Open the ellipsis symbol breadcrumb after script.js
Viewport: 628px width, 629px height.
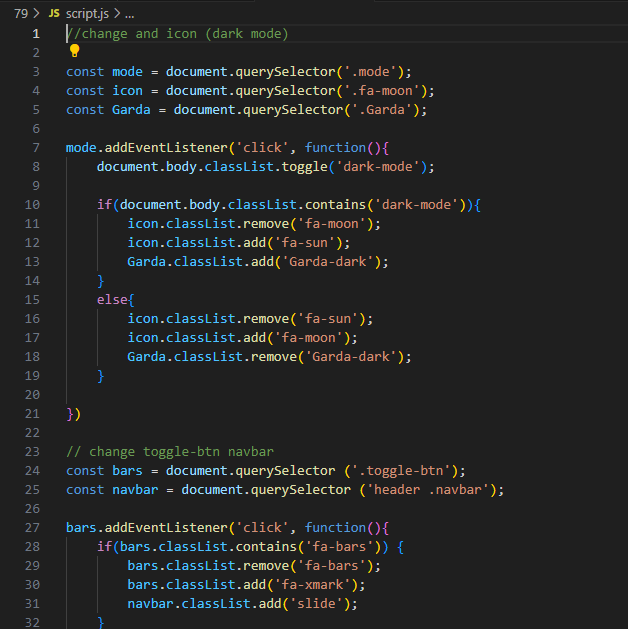130,14
